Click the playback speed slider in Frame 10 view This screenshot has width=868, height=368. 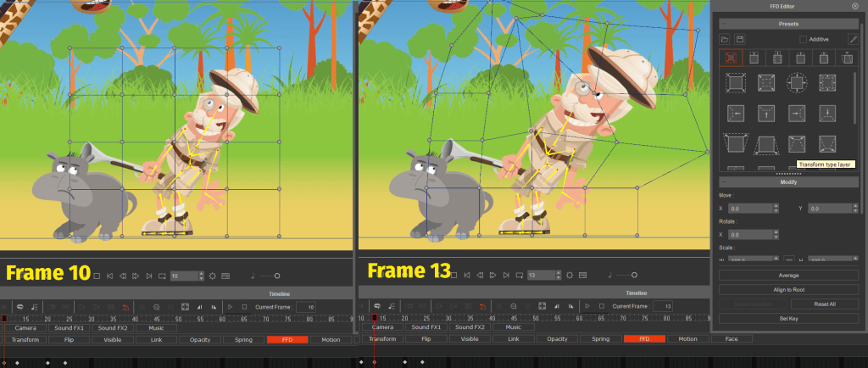point(269,276)
